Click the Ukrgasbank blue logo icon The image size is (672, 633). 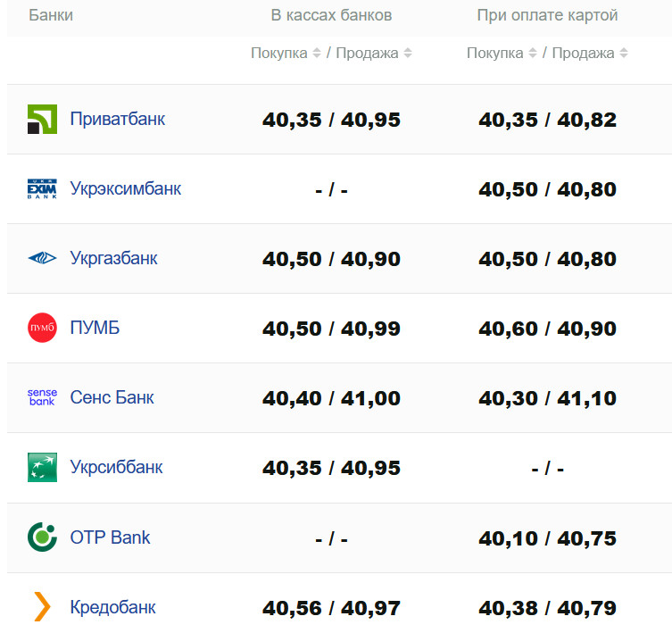click(x=42, y=258)
